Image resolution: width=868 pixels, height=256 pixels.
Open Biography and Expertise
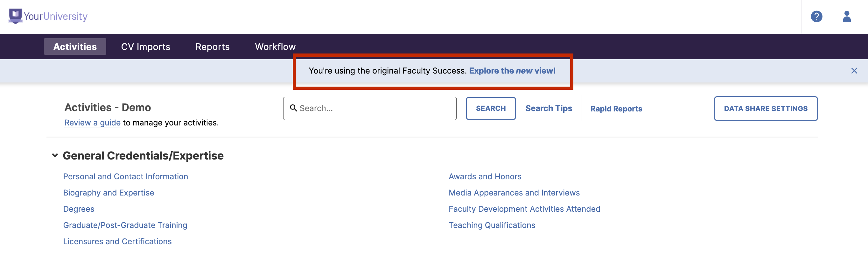(x=108, y=193)
